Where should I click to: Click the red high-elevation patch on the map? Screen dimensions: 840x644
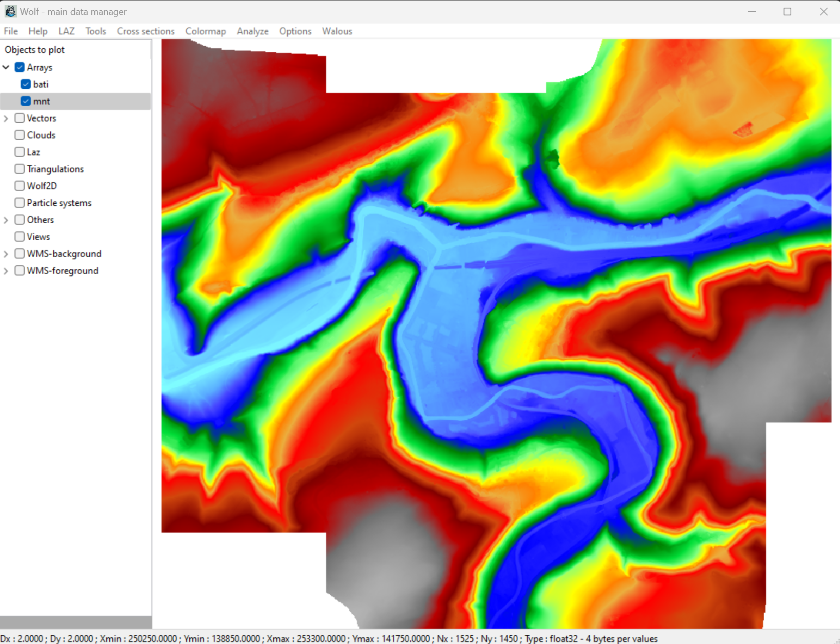(743, 129)
